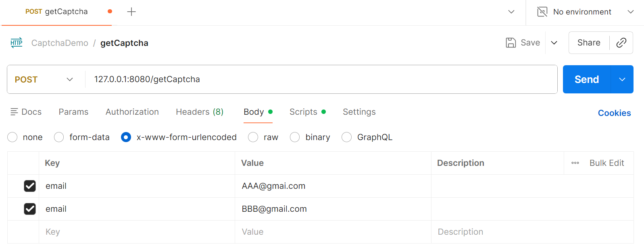Uncheck the AAA@gmai.com email row checkbox
The image size is (644, 252).
30,186
